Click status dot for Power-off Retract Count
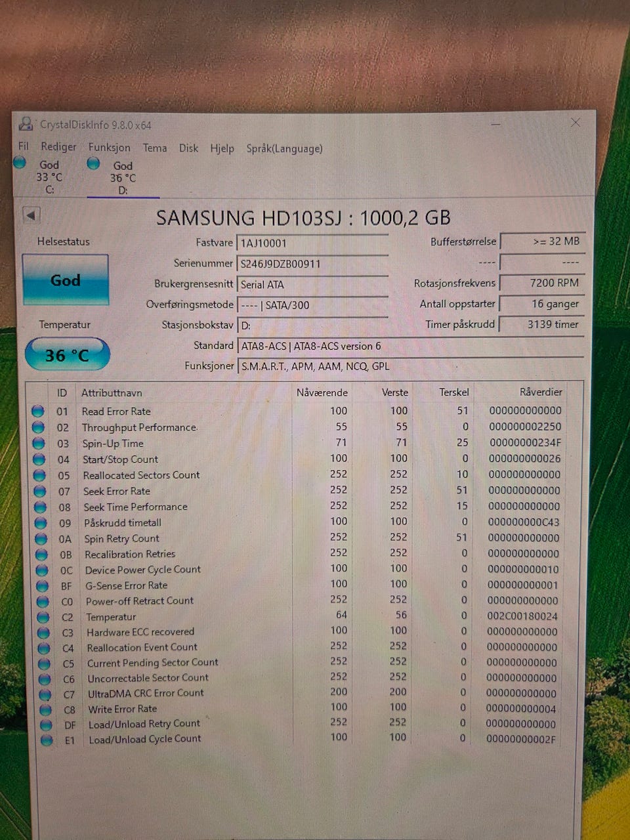630x840 pixels. (43, 601)
